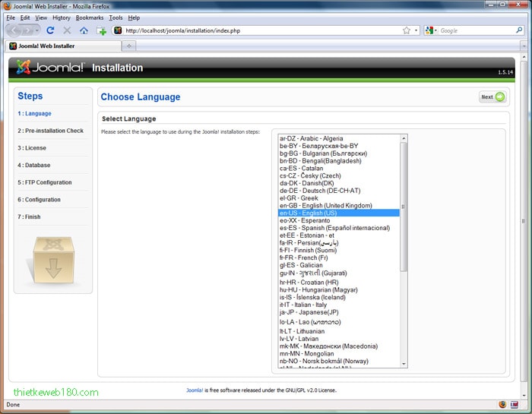The image size is (532, 414).
Task: Click the green plus toolbar icon
Action: 102,31
